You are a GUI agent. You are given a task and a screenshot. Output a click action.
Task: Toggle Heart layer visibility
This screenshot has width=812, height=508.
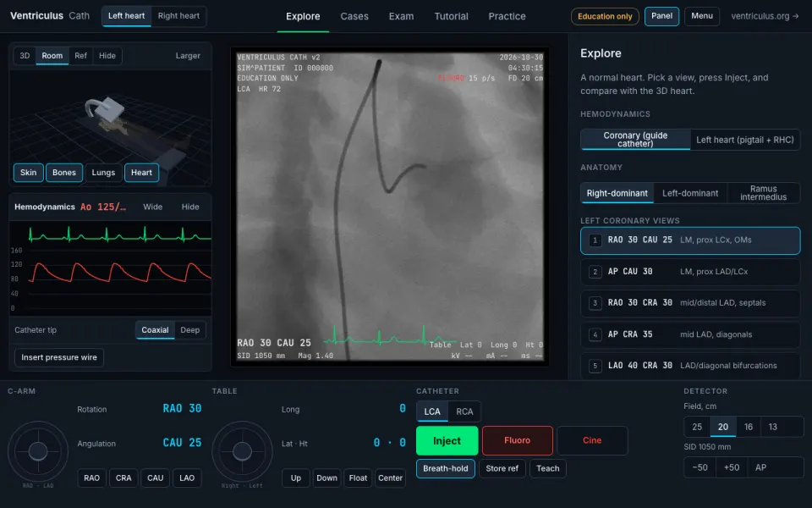point(141,173)
